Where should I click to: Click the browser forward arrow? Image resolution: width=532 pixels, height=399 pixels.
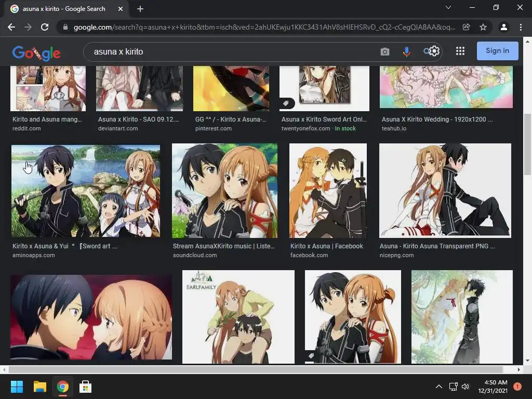pos(28,27)
